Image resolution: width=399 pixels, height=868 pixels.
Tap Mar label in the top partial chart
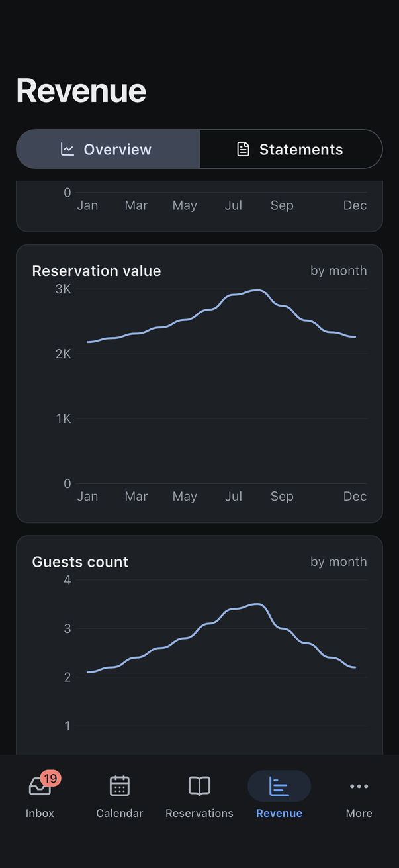point(136,205)
